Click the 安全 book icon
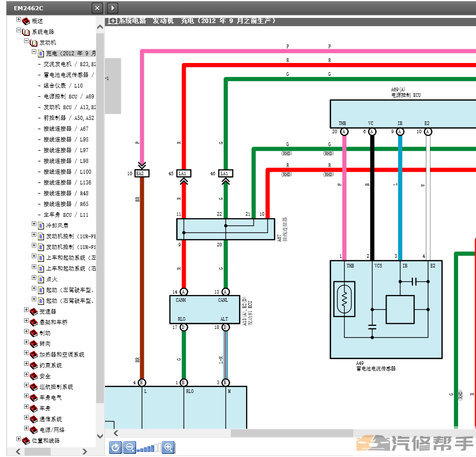Image resolution: width=476 pixels, height=457 pixels. (34, 377)
